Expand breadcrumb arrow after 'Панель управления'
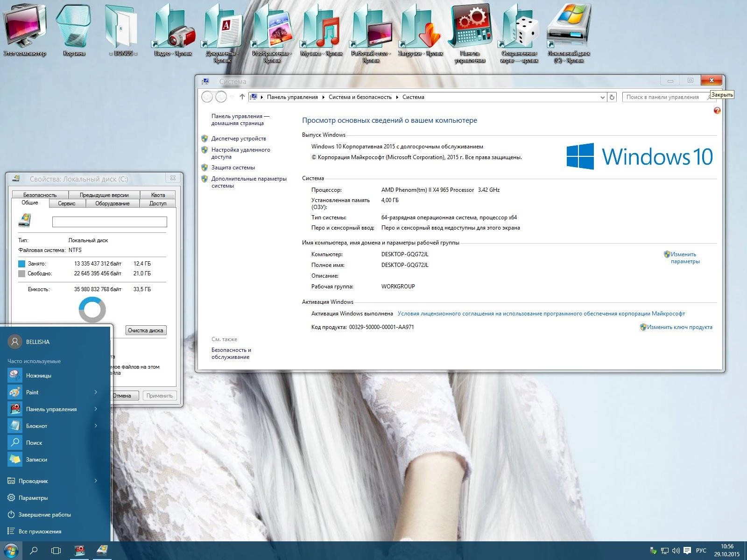This screenshot has height=560, width=747. [x=323, y=97]
